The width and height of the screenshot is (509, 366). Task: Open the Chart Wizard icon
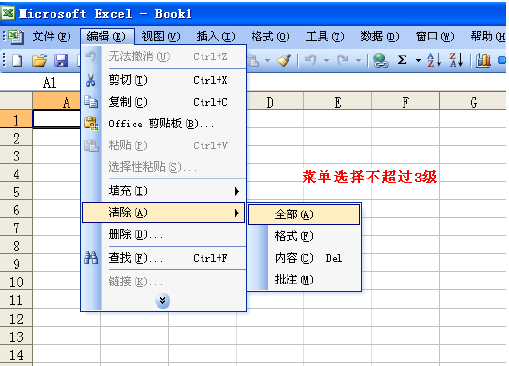(483, 60)
